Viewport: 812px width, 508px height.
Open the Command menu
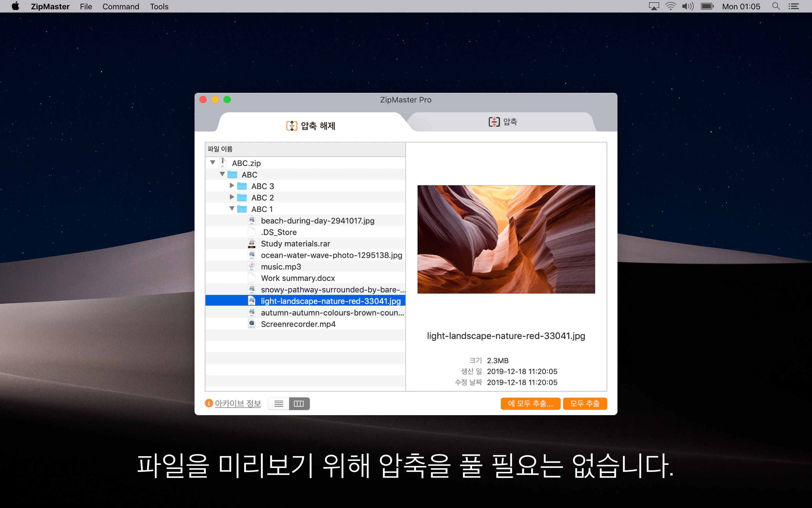121,6
